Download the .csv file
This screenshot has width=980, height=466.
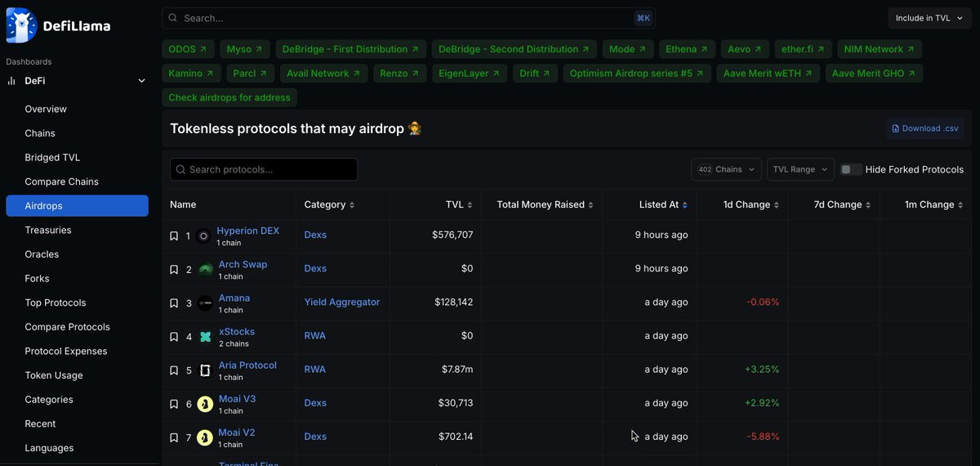click(924, 128)
